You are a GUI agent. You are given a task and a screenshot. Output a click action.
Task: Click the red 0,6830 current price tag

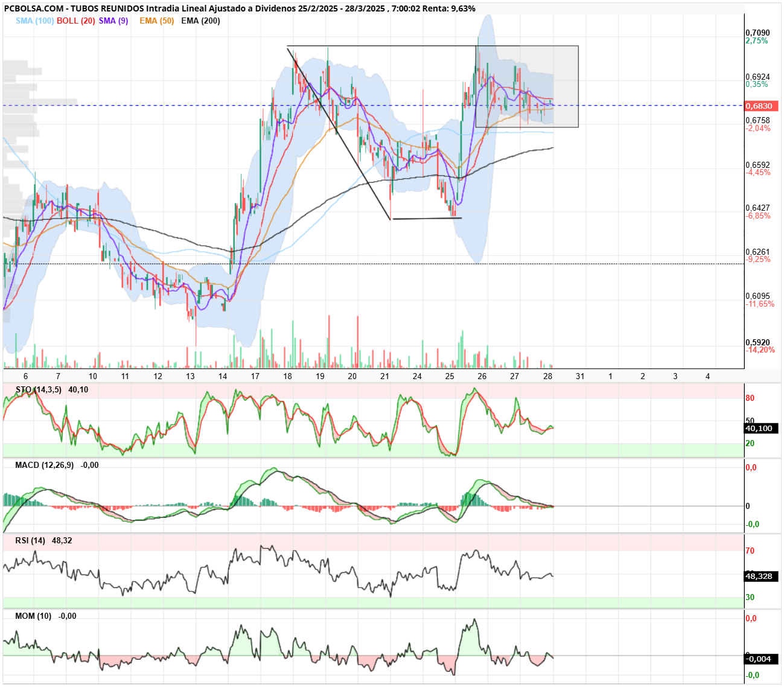761,106
